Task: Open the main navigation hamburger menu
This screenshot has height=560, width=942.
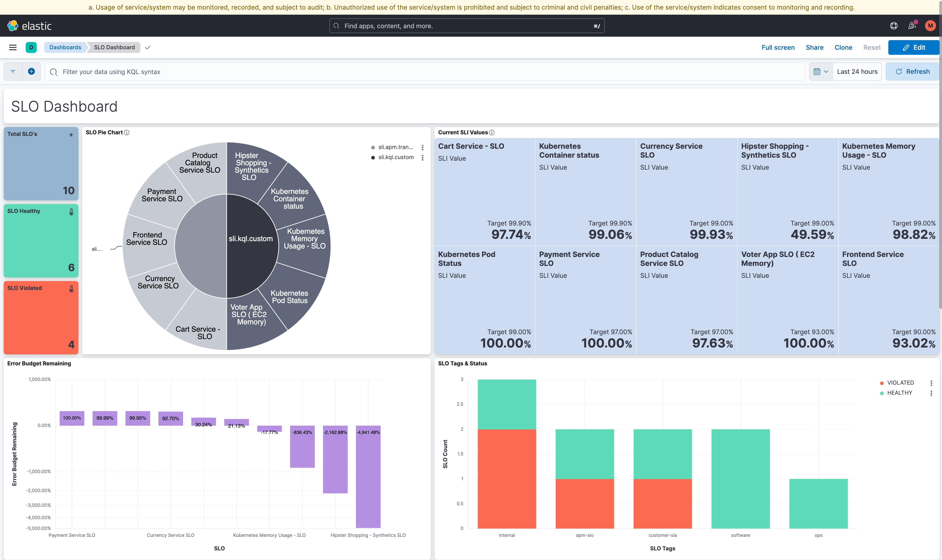Action: click(x=13, y=47)
